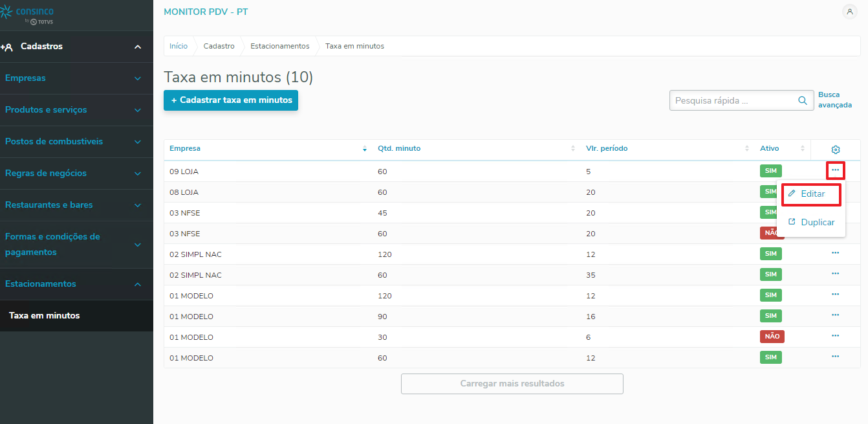Open the user profile icon
The width and height of the screenshot is (868, 424).
point(850,12)
